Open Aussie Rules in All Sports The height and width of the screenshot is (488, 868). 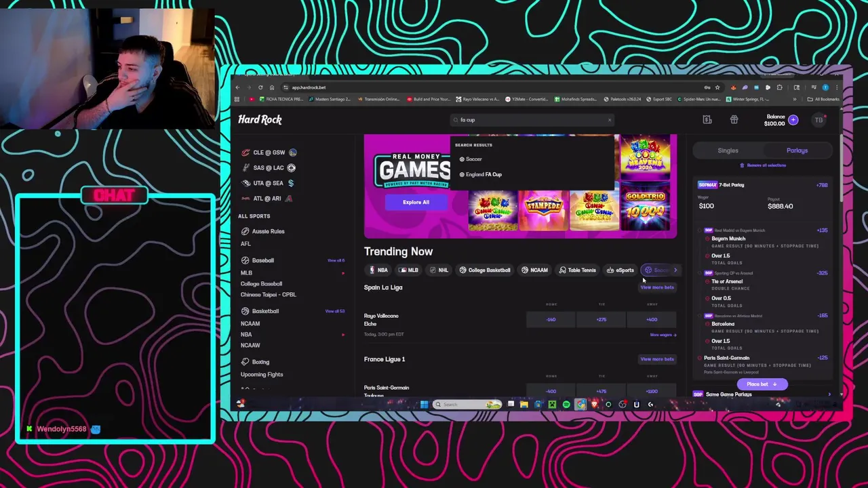coord(263,231)
